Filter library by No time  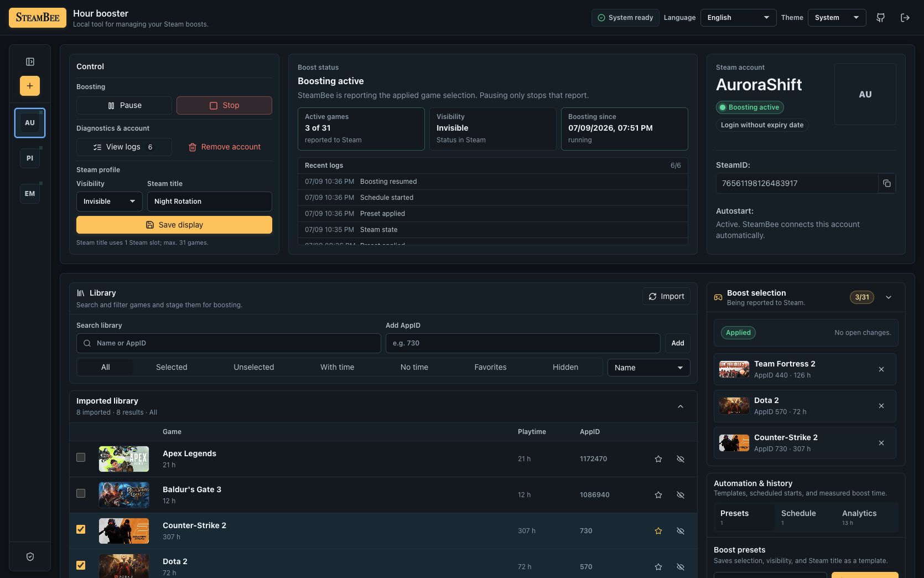click(x=414, y=367)
